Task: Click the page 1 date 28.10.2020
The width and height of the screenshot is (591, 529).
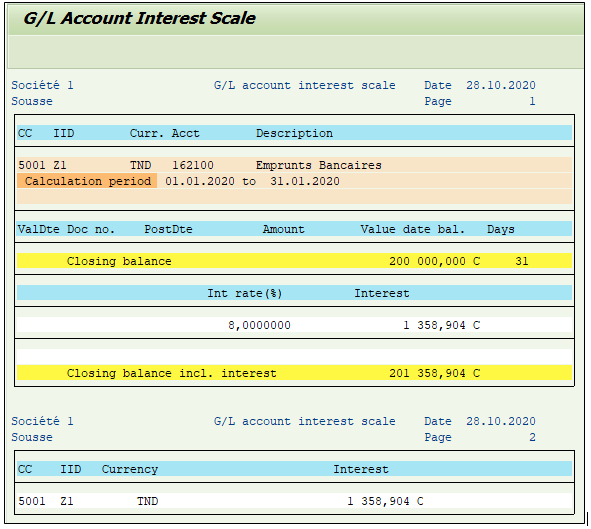Action: click(x=501, y=85)
